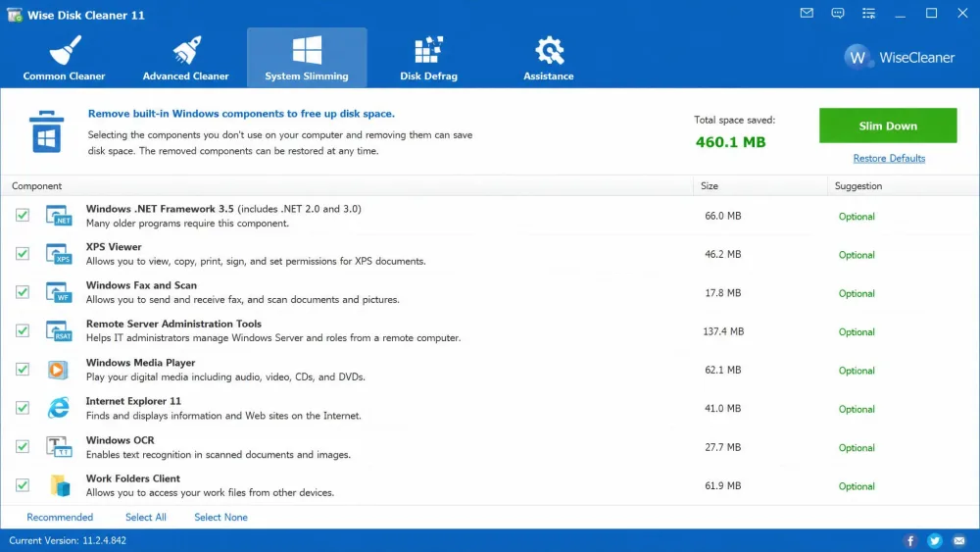
Task: Click the 137.4 MB size value
Action: [x=723, y=331]
